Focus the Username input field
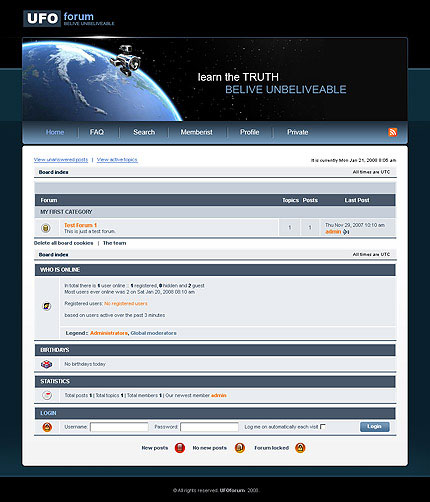Image resolution: width=430 pixels, height=502 pixels. (119, 427)
